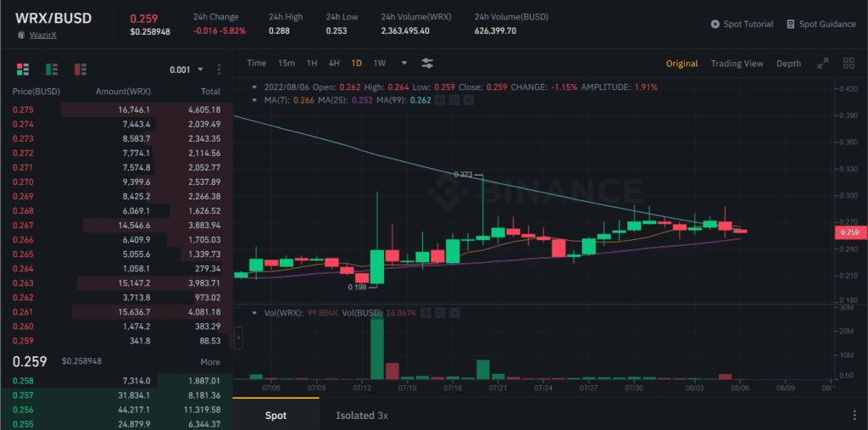Open the Spot Guidance link
Viewport: 868px width, 430px height.
pyautogui.click(x=821, y=25)
